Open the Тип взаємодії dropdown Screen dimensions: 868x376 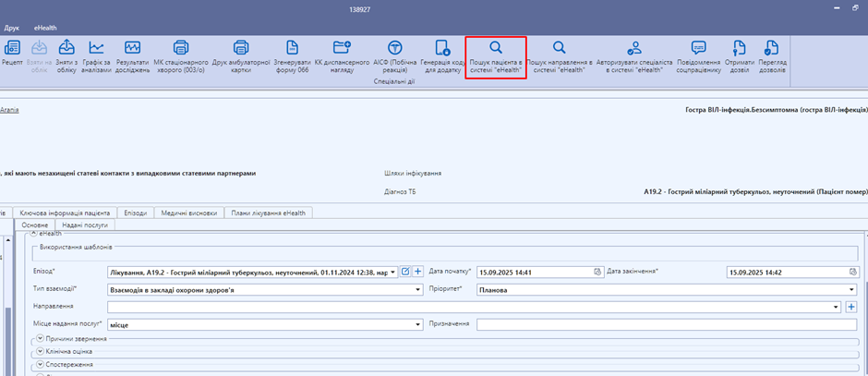(418, 289)
